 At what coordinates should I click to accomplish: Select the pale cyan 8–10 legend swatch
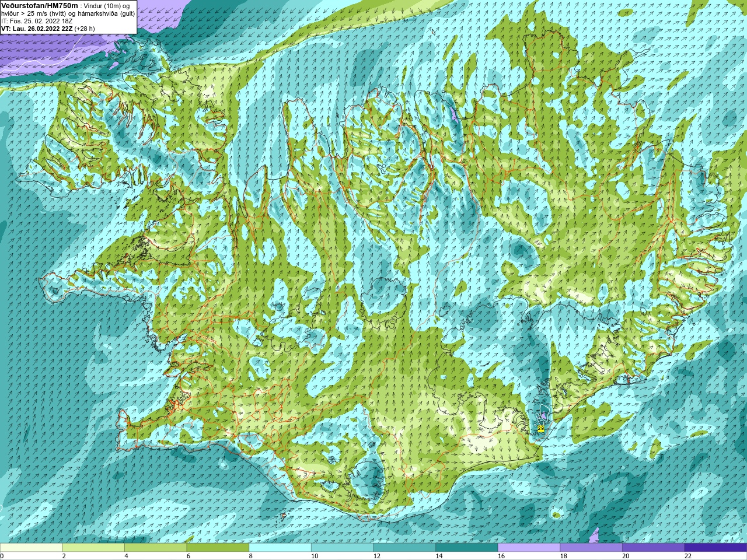tap(280, 548)
